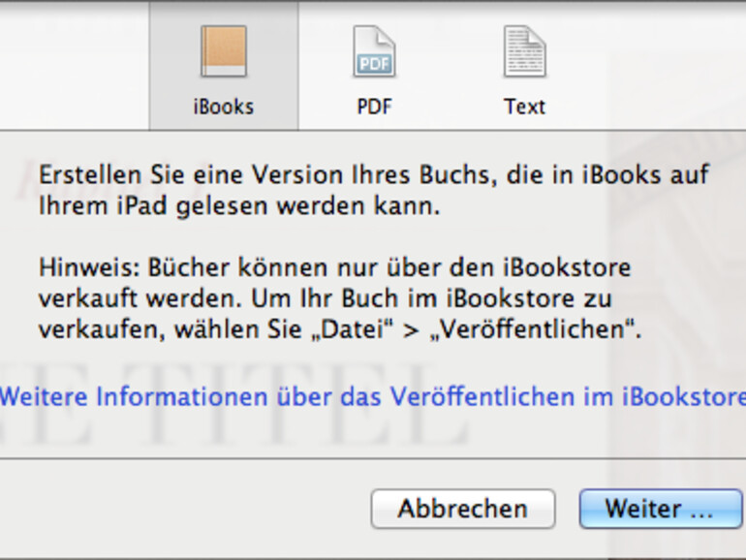Pick the Text export format icon
This screenshot has height=560, width=746.
pyautogui.click(x=525, y=51)
